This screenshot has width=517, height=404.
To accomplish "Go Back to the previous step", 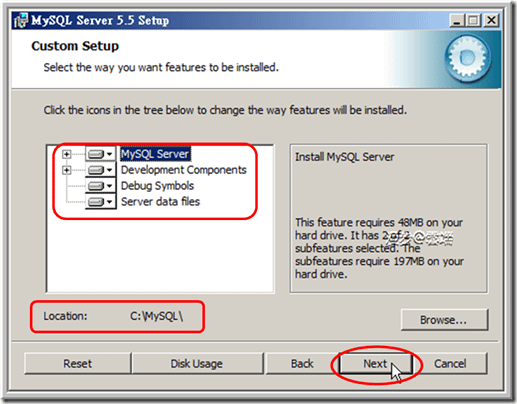I will [x=302, y=363].
